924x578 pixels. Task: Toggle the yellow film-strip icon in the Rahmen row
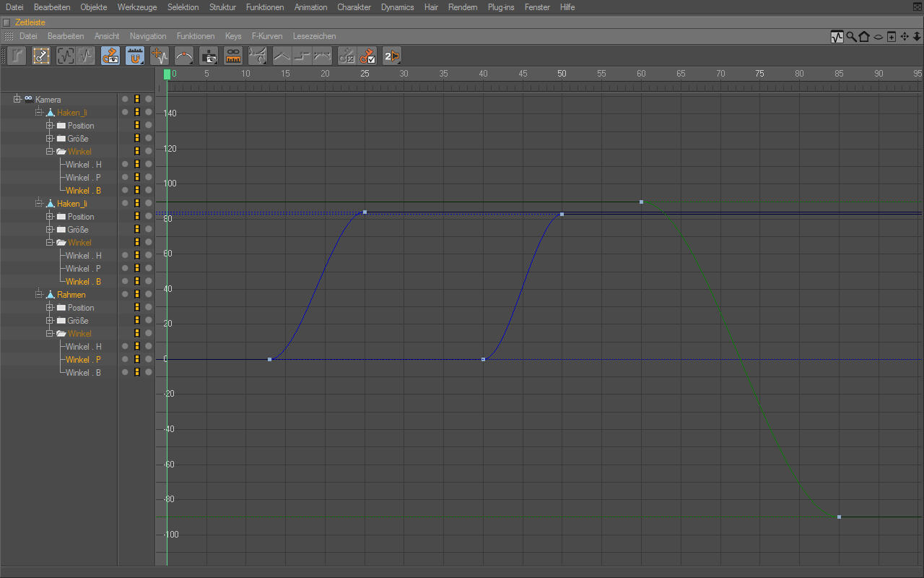click(136, 294)
